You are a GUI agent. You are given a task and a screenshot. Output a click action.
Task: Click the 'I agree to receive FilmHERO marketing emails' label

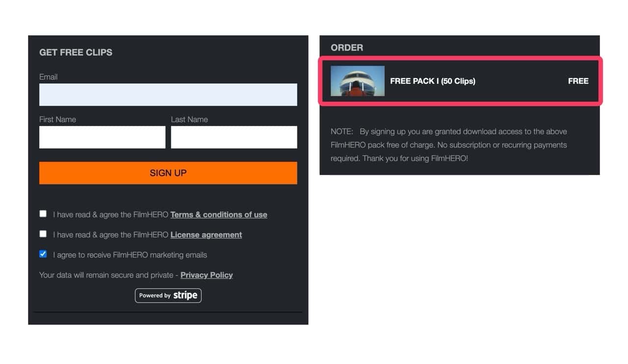130,255
